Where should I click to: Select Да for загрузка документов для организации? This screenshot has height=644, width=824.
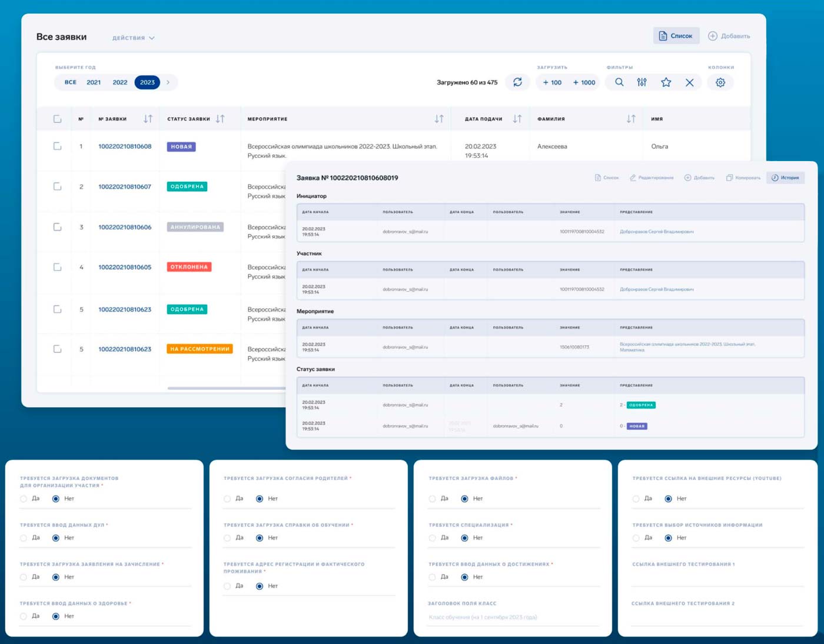(x=24, y=499)
